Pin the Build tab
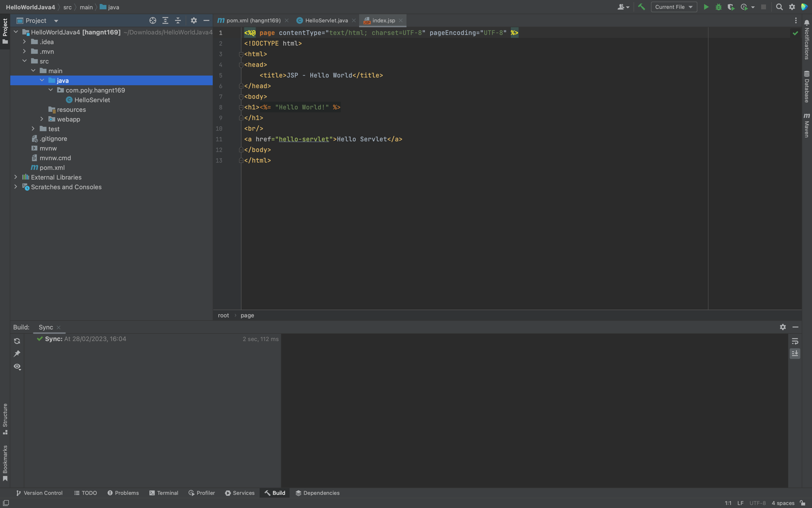Screen dimensions: 812x508 click(x=17, y=354)
